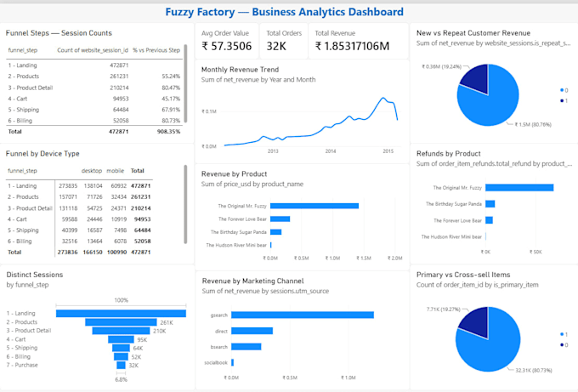Select Original Mr. Fuzzy bar in Refunds by Product
This screenshot has width=578, height=392.
point(519,188)
